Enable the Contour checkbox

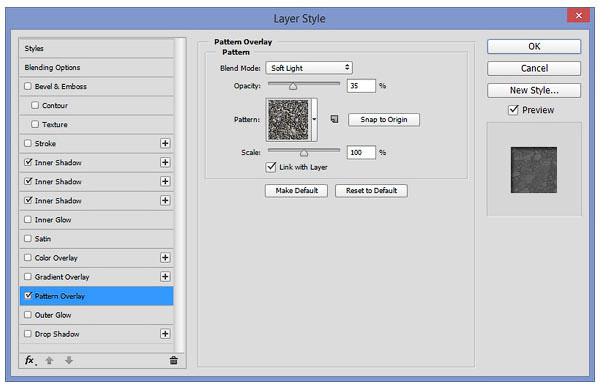35,105
